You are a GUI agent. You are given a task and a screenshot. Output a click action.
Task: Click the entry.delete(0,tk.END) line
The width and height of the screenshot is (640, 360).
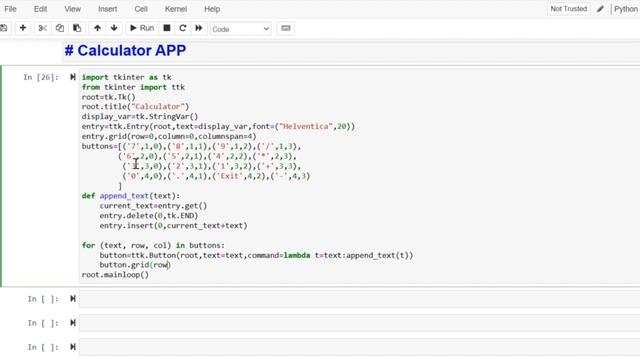point(149,216)
